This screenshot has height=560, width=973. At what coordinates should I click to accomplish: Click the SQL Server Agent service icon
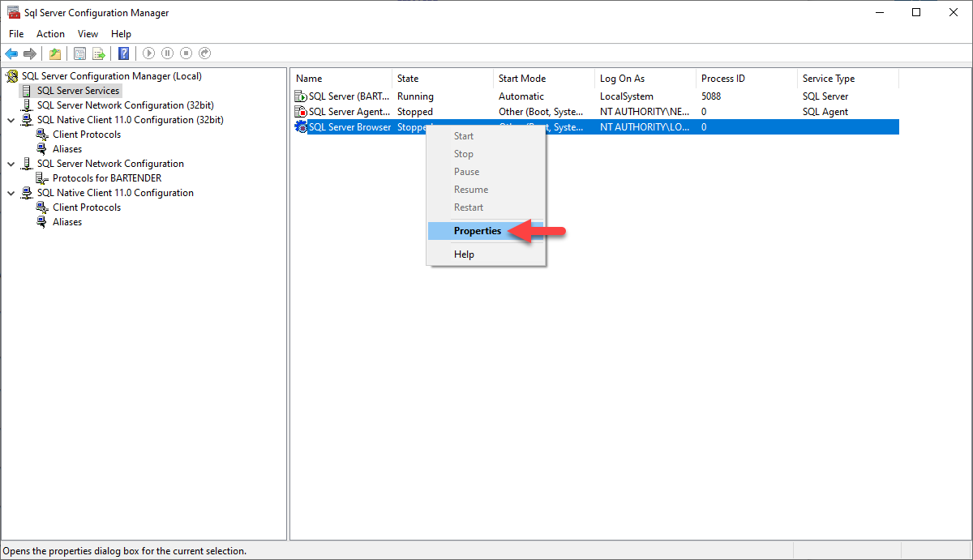301,112
